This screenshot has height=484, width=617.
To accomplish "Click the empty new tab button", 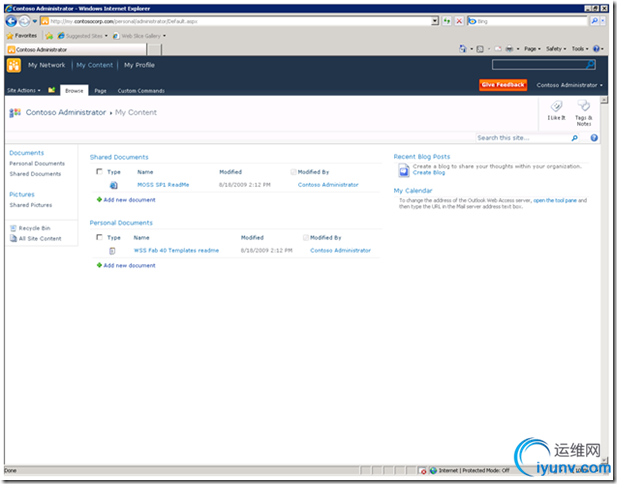I will tap(155, 50).
